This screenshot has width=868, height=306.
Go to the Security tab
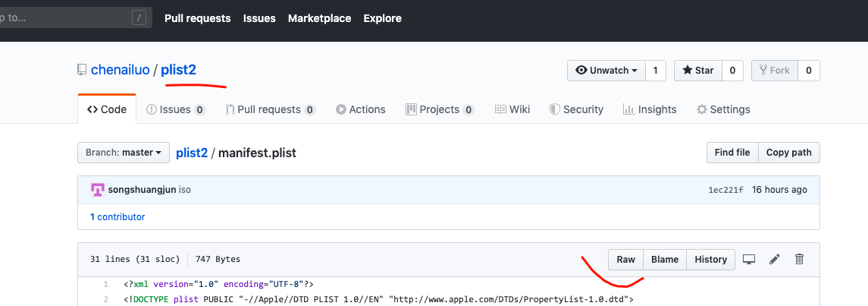point(576,109)
